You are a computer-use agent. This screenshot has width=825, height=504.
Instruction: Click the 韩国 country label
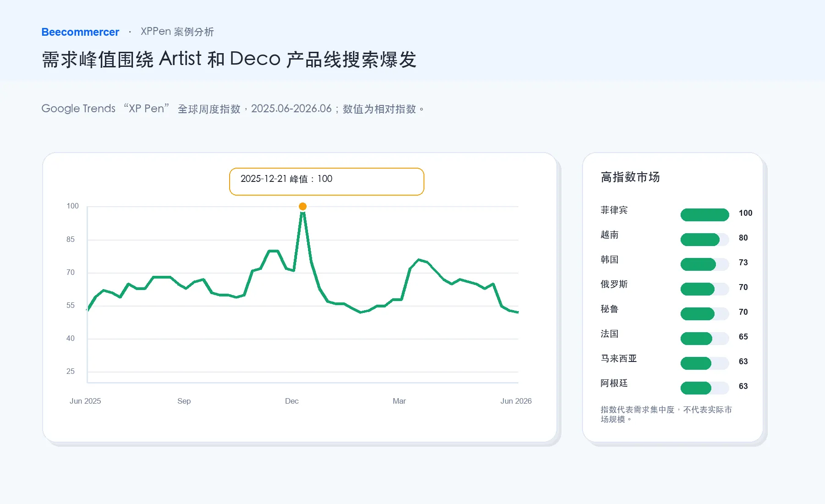610,259
